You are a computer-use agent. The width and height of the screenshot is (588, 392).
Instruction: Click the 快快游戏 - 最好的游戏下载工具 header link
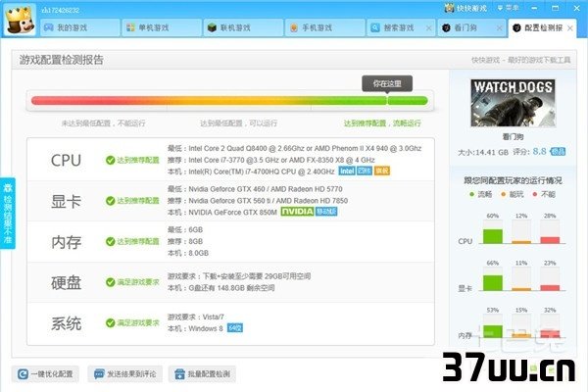521,60
